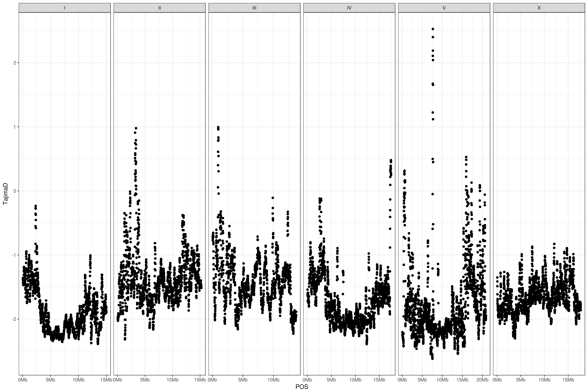
Task: Click the y-axis tick label 1
Action: coord(15,127)
